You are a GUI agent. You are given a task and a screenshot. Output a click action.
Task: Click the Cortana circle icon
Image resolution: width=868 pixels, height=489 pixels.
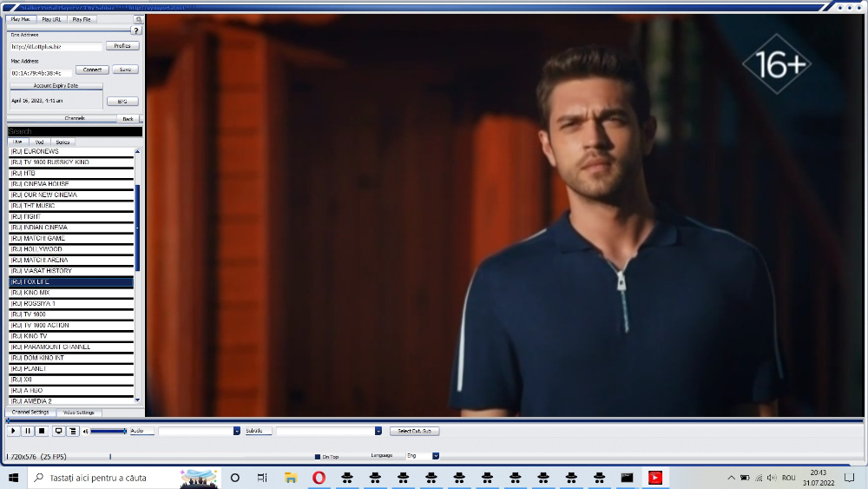pos(234,478)
